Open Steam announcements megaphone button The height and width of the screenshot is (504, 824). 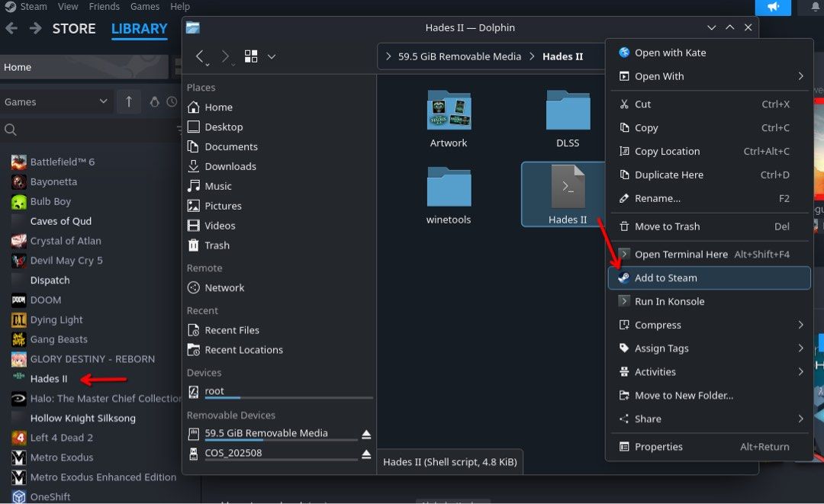click(773, 8)
